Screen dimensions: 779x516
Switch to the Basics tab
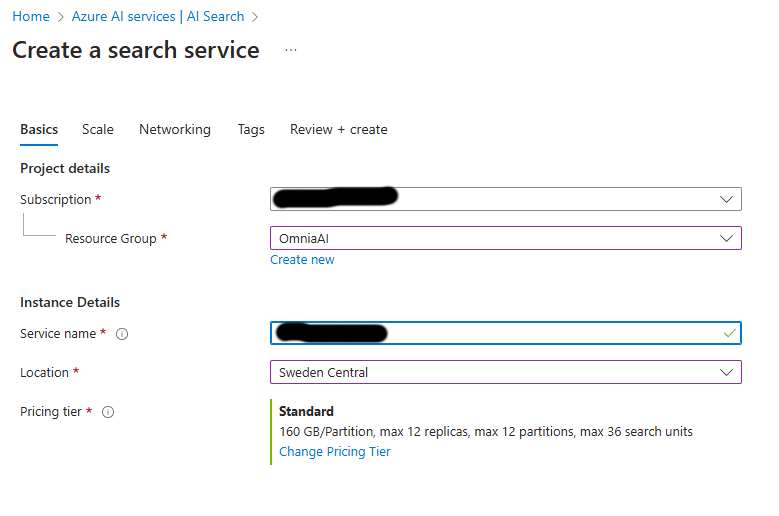pos(39,130)
